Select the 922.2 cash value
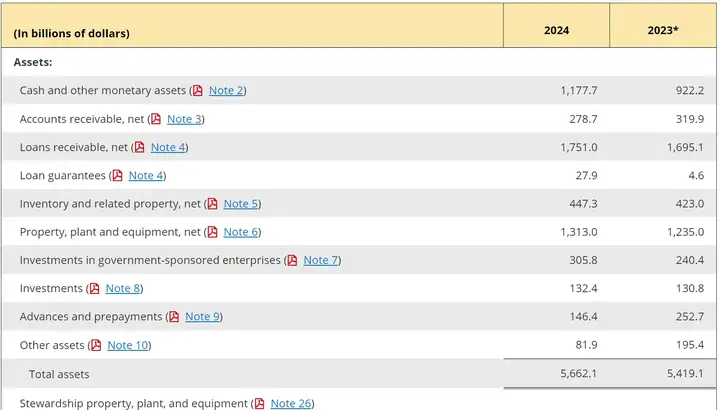This screenshot has height=410, width=720. 690,90
